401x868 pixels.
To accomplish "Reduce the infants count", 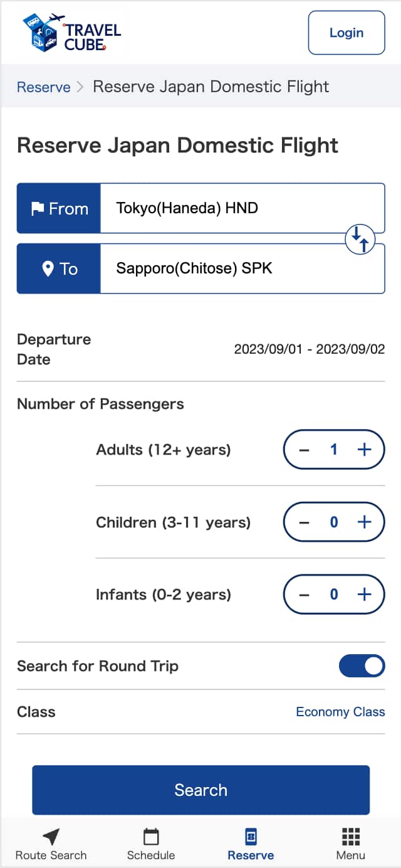I will tap(305, 595).
